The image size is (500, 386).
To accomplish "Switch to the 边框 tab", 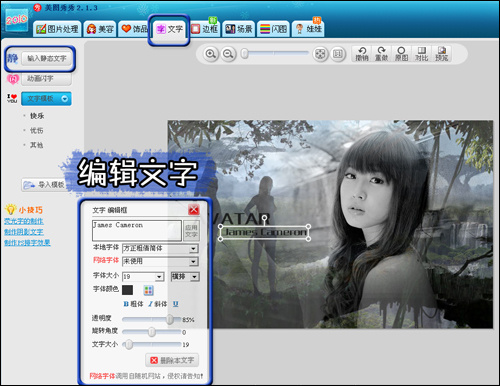I will pyautogui.click(x=205, y=29).
